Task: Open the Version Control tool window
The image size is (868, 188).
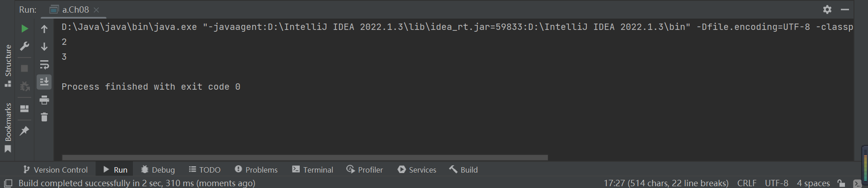Action: point(55,170)
